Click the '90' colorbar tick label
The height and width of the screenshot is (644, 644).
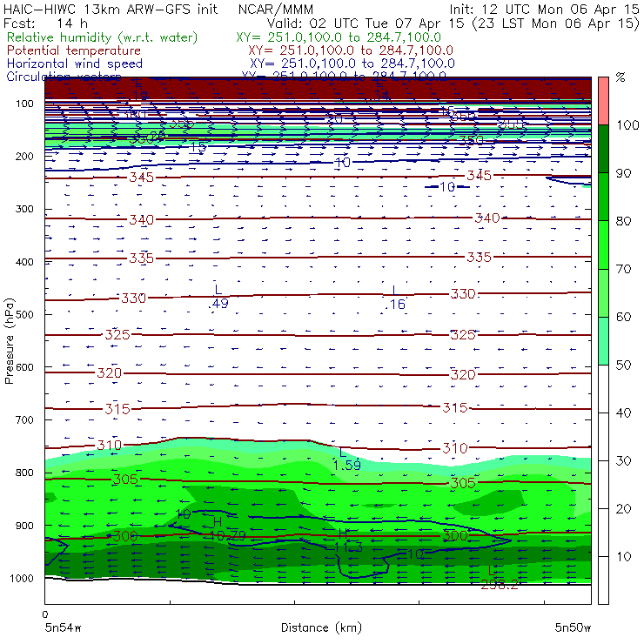point(623,173)
